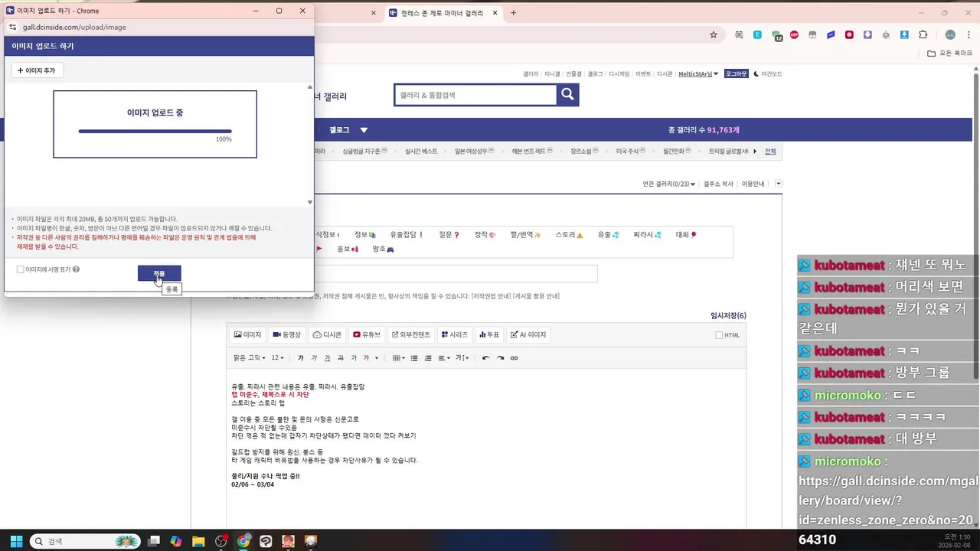
Task: Open the font size 12 dropdown
Action: click(278, 358)
